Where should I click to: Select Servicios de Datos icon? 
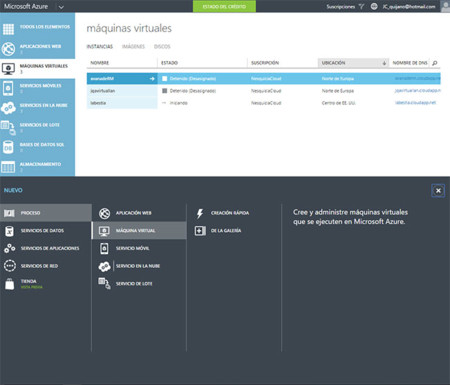click(x=9, y=231)
